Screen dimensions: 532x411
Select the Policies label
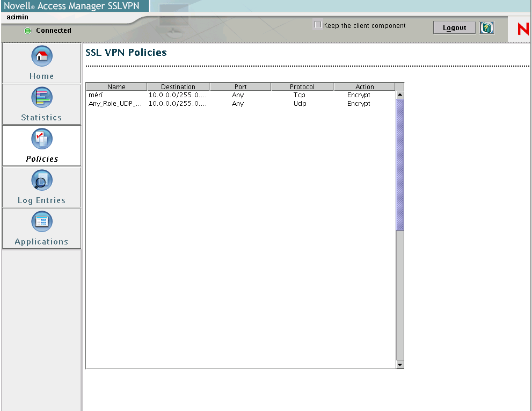[x=42, y=159]
